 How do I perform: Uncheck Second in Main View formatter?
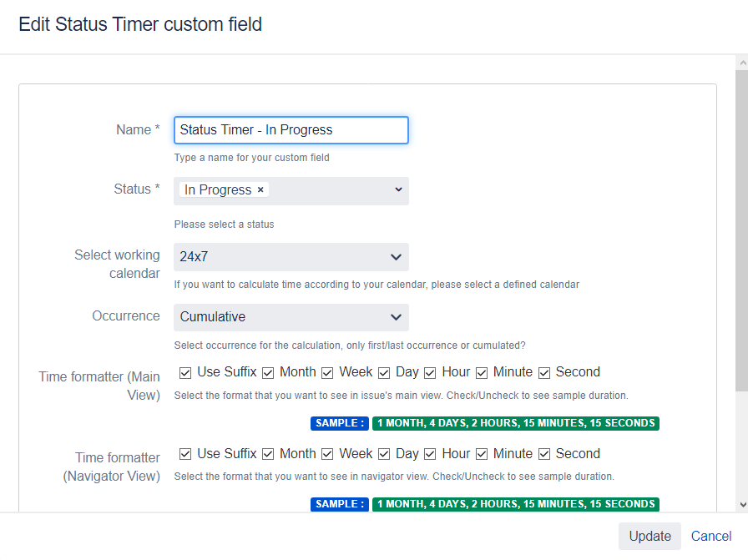click(x=543, y=372)
